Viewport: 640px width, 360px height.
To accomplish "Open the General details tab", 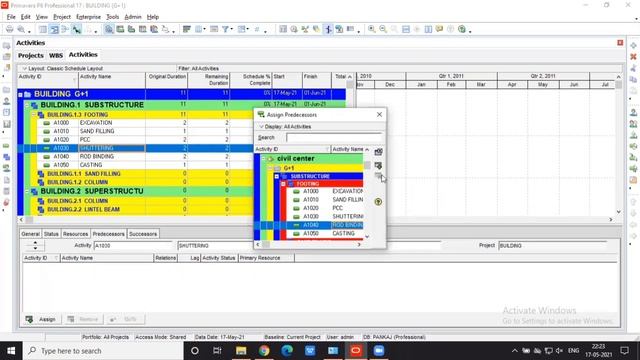I will 30,234.
